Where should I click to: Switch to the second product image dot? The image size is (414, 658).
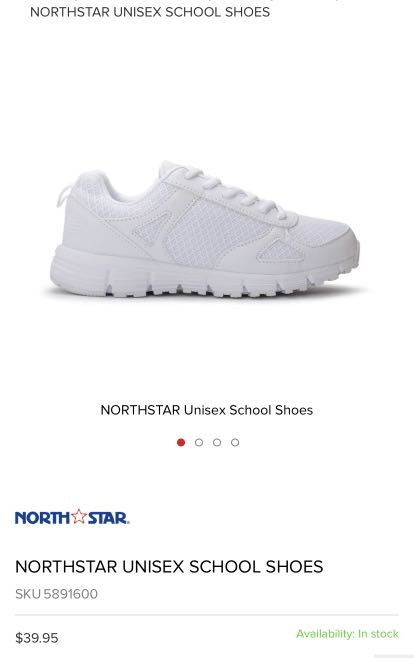tap(199, 442)
